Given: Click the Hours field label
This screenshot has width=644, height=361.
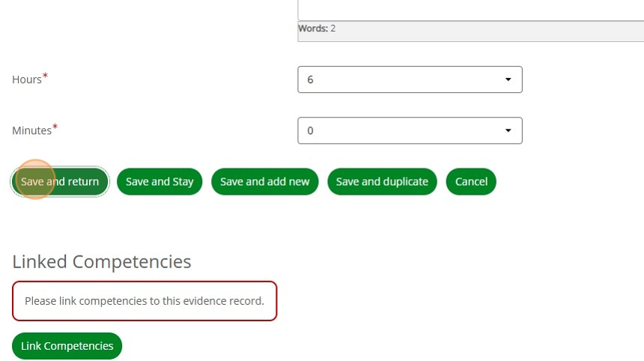Looking at the screenshot, I should coord(27,79).
